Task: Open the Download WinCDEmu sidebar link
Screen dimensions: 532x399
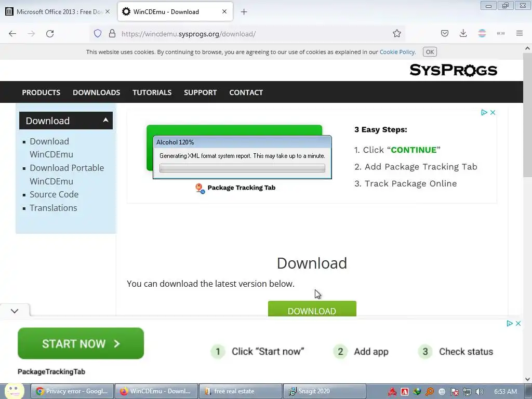Action: pos(51,148)
